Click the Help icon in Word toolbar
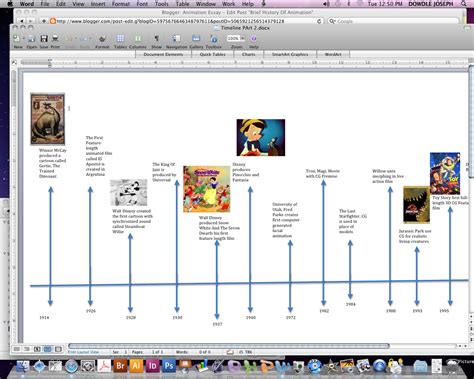Viewport: 474px width, 379px height. click(253, 39)
